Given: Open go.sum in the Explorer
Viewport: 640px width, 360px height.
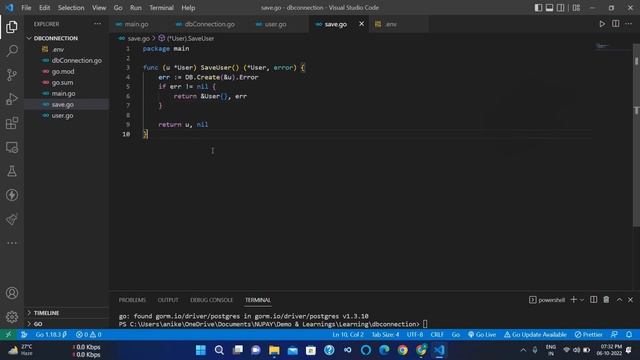Looking at the screenshot, I should click(x=62, y=82).
